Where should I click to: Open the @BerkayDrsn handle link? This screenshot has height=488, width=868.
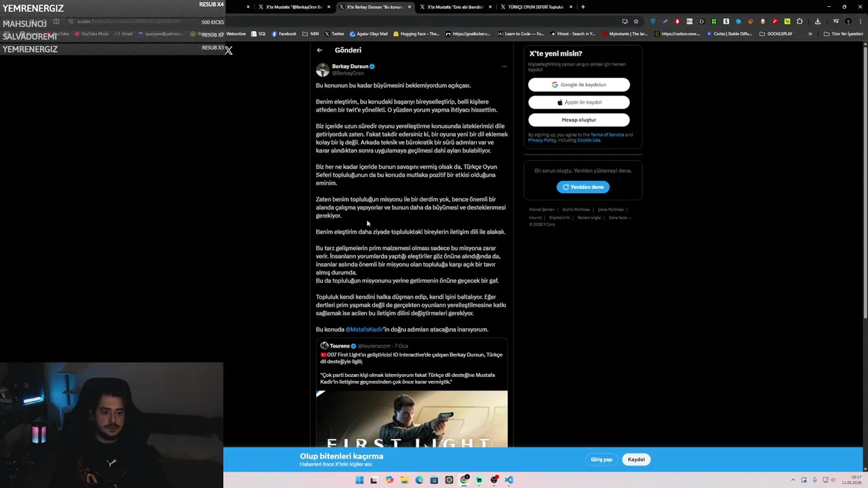tap(348, 73)
